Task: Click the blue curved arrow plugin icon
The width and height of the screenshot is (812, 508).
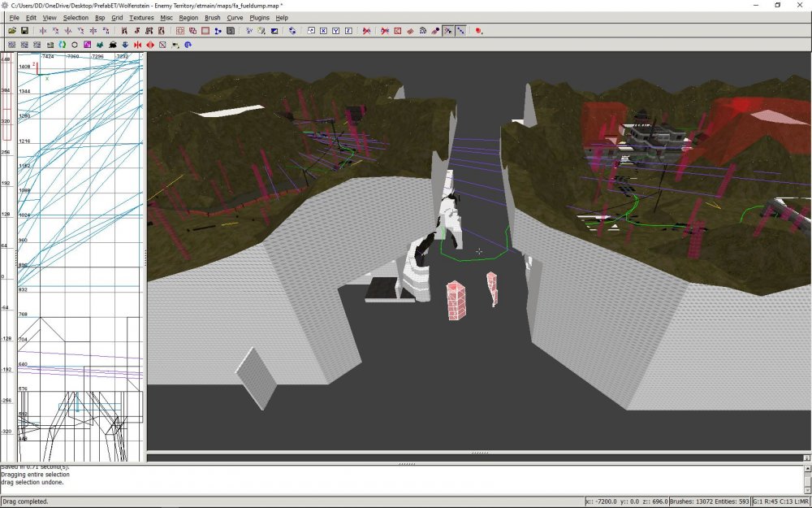Action: (188, 45)
